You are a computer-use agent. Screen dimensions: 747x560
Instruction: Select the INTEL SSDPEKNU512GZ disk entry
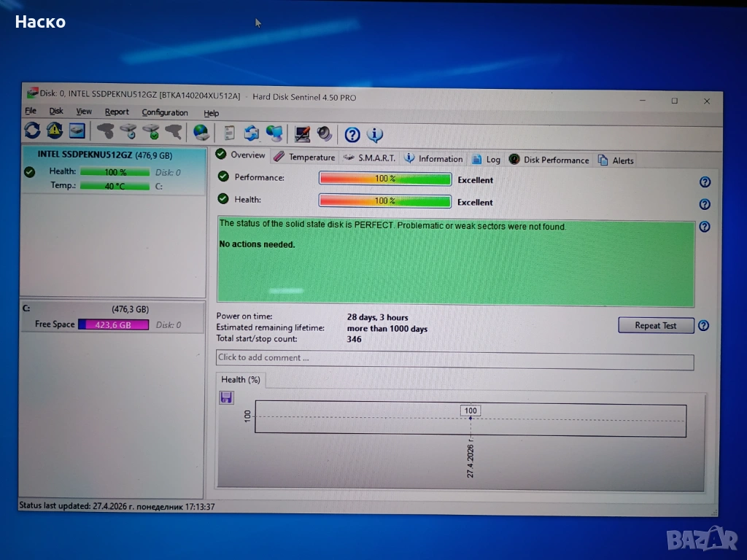(x=104, y=155)
